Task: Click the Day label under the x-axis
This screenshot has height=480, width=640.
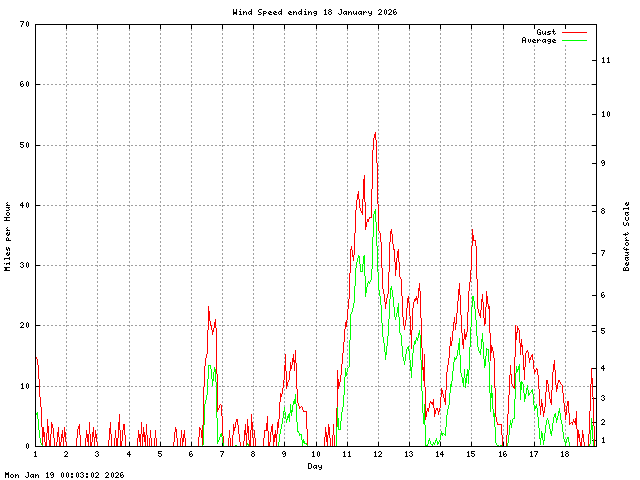Action: tap(314, 466)
